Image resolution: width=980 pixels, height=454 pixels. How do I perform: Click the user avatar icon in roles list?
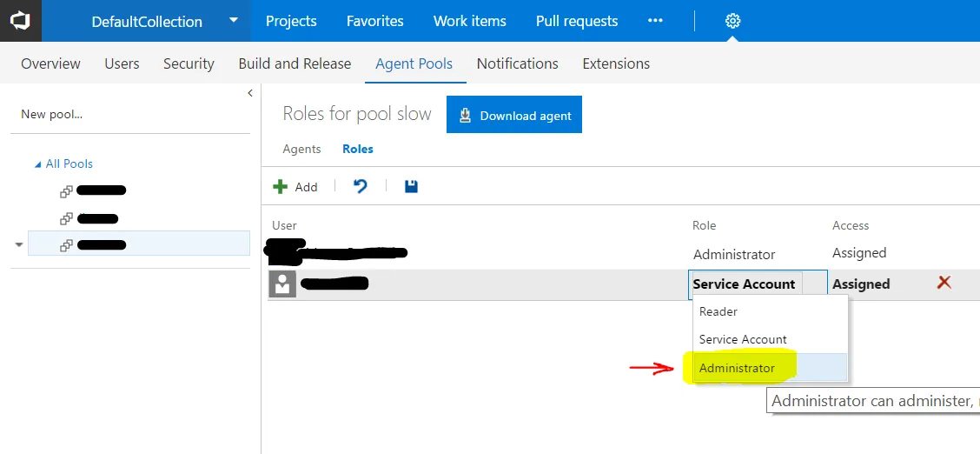[282, 284]
